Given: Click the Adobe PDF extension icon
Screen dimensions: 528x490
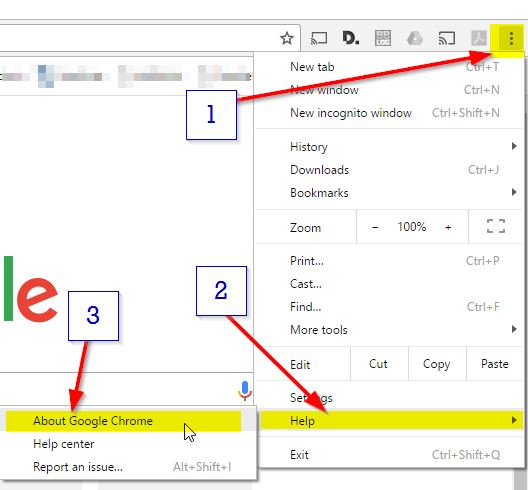Looking at the screenshot, I should click(x=479, y=38).
